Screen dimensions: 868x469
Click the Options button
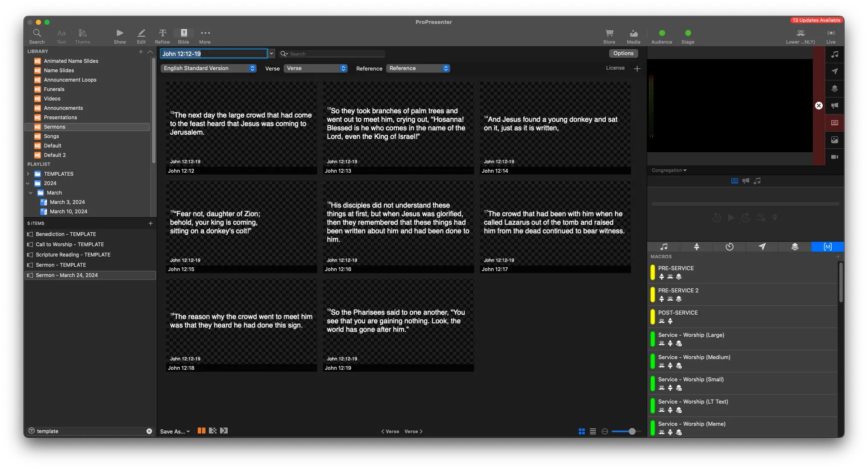click(x=623, y=53)
